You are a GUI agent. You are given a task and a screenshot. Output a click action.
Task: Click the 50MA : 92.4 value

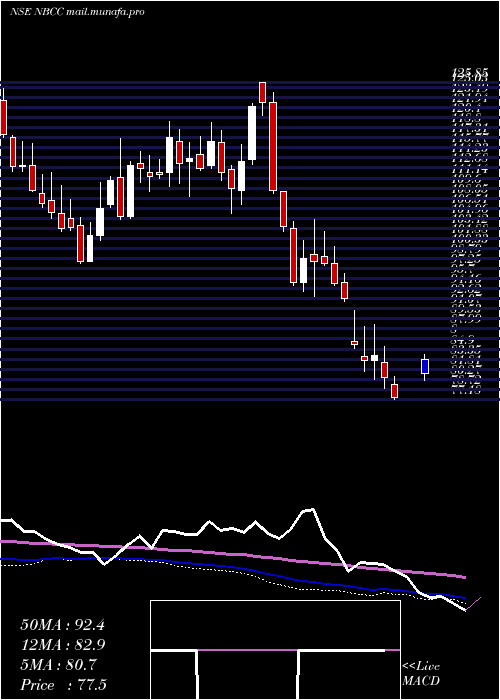(x=62, y=625)
